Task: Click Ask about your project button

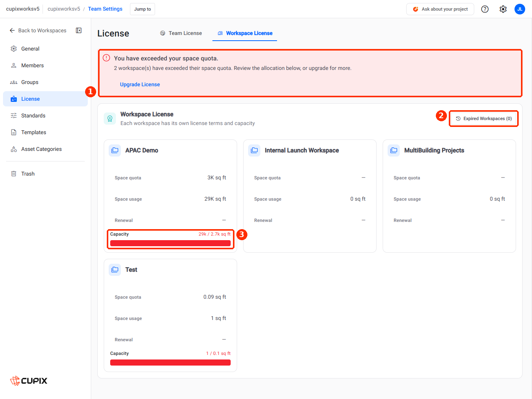Action: point(440,9)
